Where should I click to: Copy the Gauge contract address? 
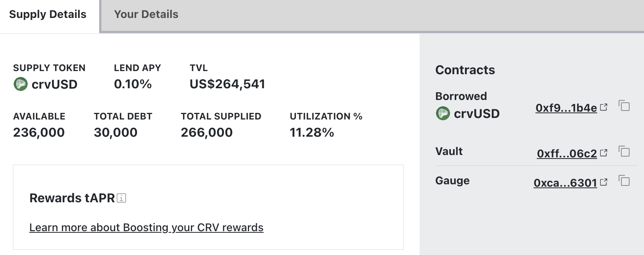[624, 180]
